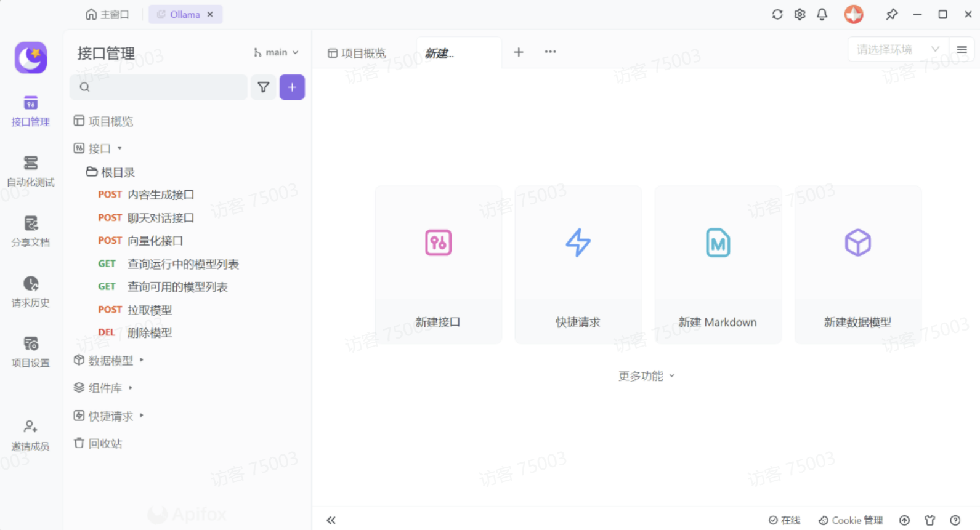Open POST 向量化接口

(x=140, y=241)
